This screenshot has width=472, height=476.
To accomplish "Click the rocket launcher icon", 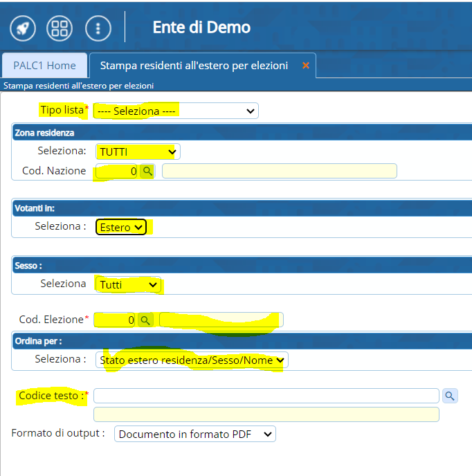I will tap(23, 28).
